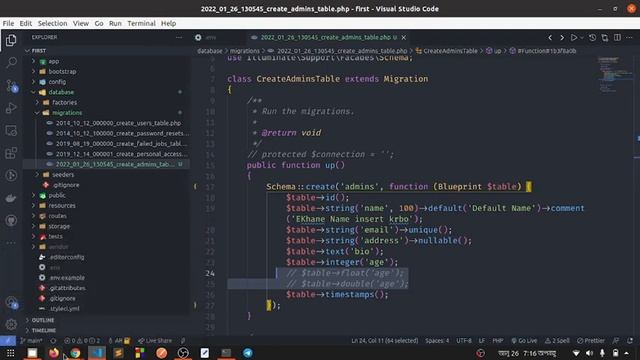
Task: Toggle Go Live server in status bar
Action: pos(524,340)
